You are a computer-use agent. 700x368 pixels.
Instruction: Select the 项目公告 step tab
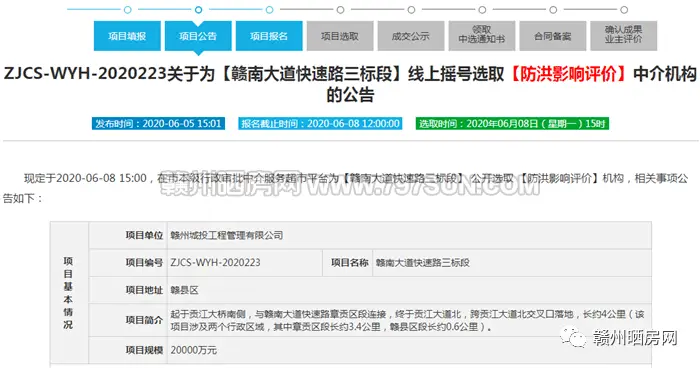click(198, 36)
